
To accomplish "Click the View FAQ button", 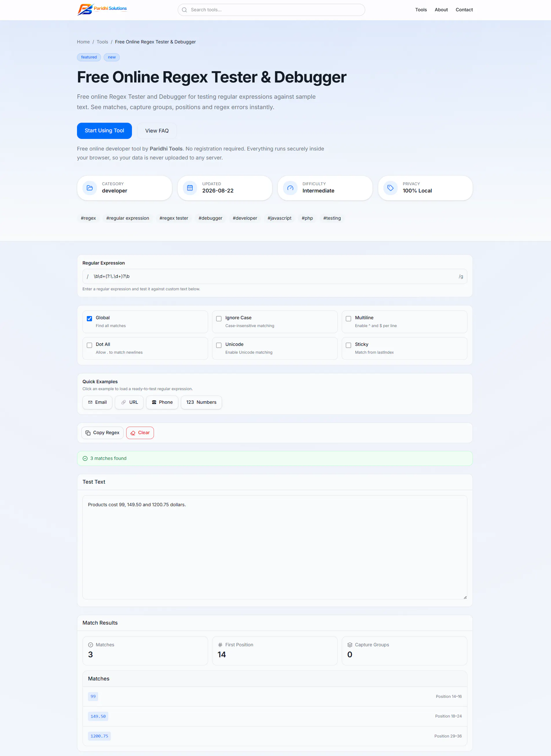I will [157, 131].
